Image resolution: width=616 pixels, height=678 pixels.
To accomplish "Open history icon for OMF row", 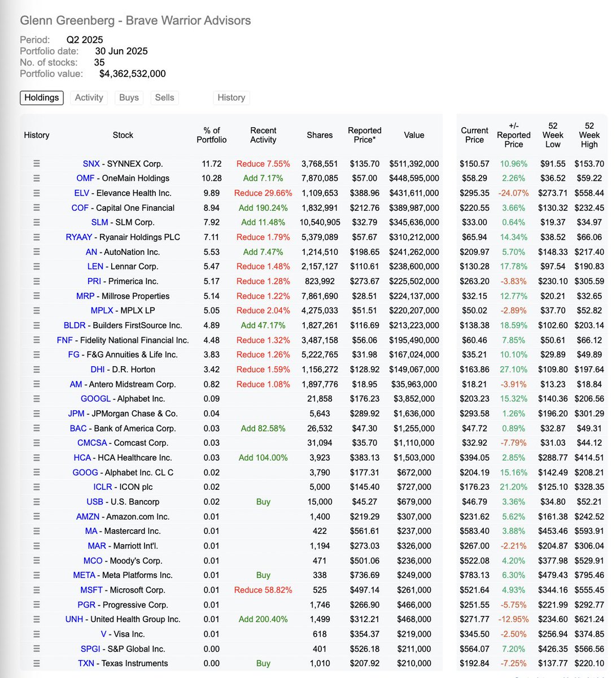I will click(37, 179).
